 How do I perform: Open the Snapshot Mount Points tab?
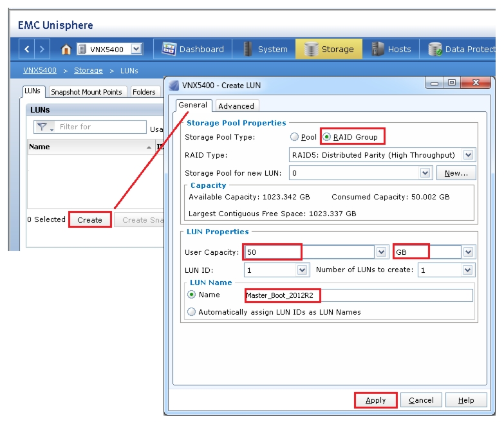coord(86,92)
